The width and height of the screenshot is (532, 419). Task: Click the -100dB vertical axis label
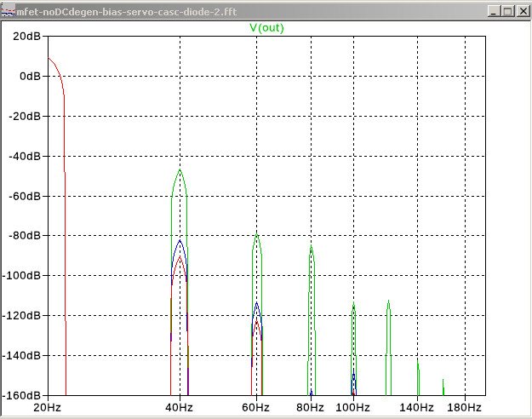point(21,275)
